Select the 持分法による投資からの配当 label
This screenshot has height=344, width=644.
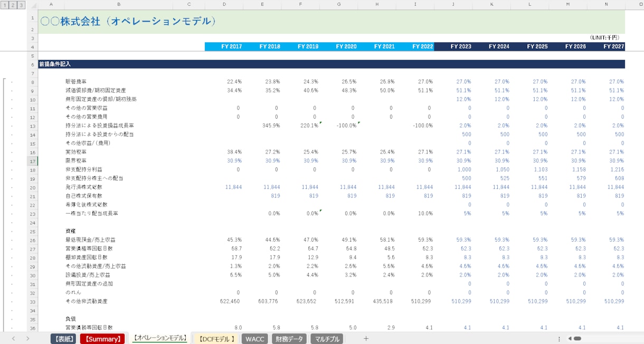tap(99, 135)
